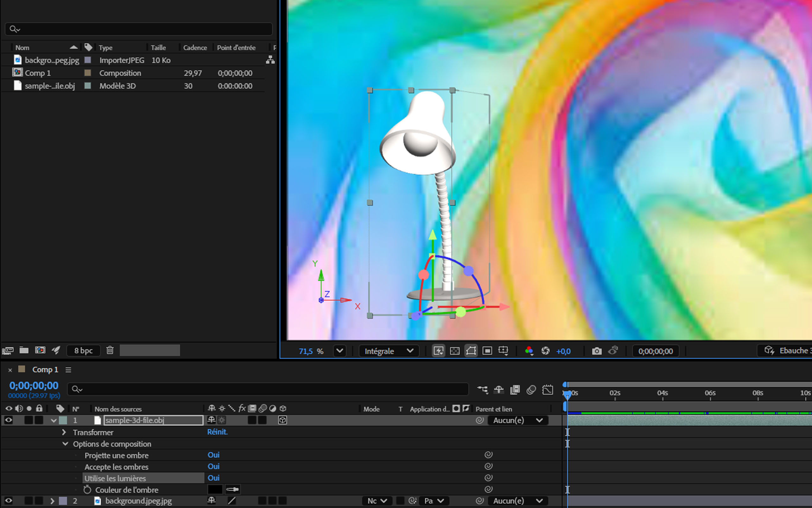Open the Intégrale resolution dropdown

click(x=389, y=351)
